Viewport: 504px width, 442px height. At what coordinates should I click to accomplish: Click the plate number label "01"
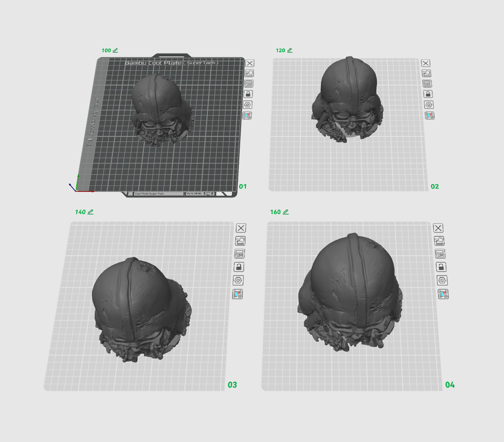point(243,187)
